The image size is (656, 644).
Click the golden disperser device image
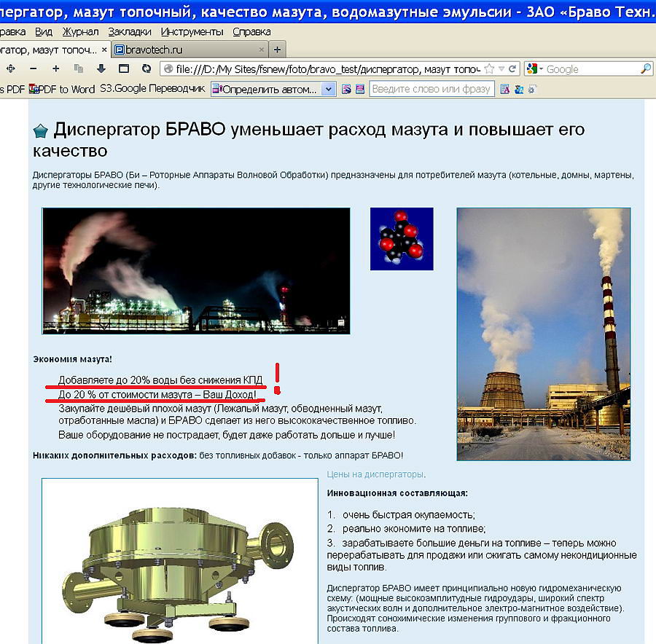180,561
